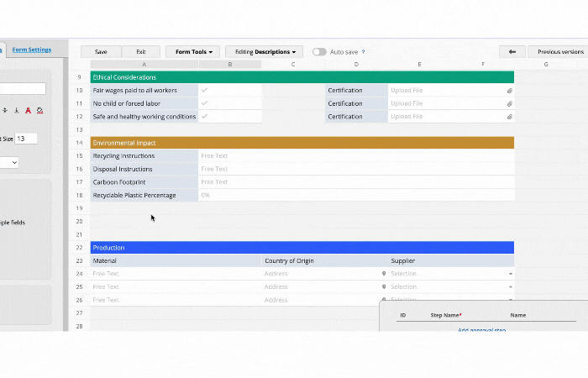This screenshot has width=588, height=378.
Task: Open the Editing Descriptions dropdown
Action: click(265, 52)
